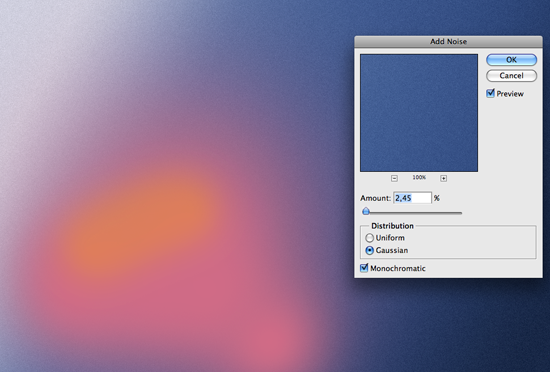
Task: Zoom in the noise preview
Action: 443,178
